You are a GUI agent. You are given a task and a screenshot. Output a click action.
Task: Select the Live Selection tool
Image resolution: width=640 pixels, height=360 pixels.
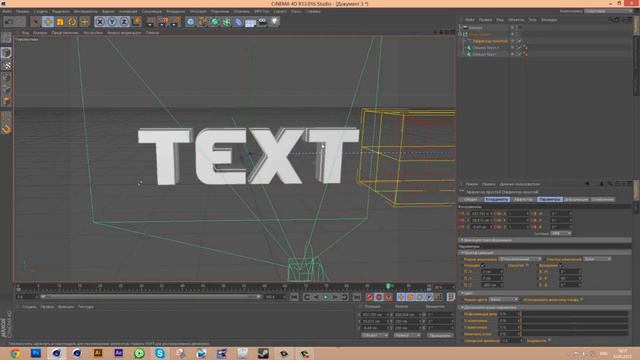click(36, 22)
